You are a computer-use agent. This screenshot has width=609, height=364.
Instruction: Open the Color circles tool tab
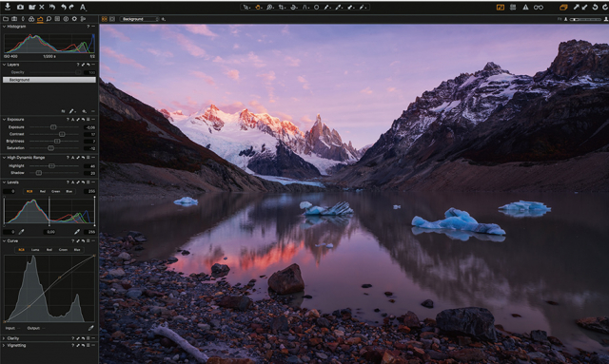pyautogui.click(x=31, y=19)
